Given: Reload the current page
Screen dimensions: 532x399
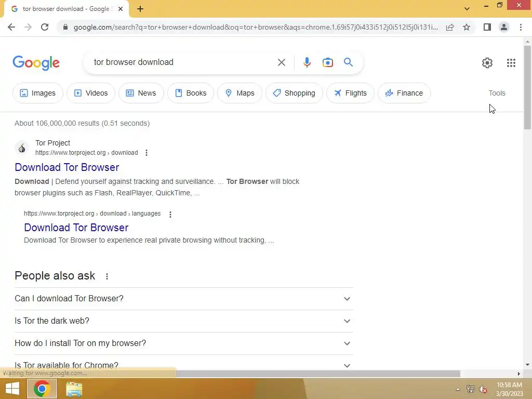Looking at the screenshot, I should (x=45, y=27).
